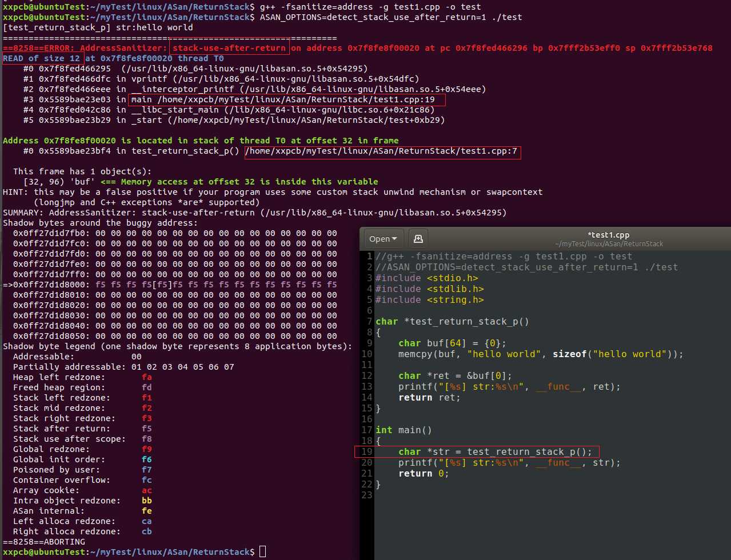
Task: Click 'Container overflow: fc' legend row
Action: tap(82, 480)
